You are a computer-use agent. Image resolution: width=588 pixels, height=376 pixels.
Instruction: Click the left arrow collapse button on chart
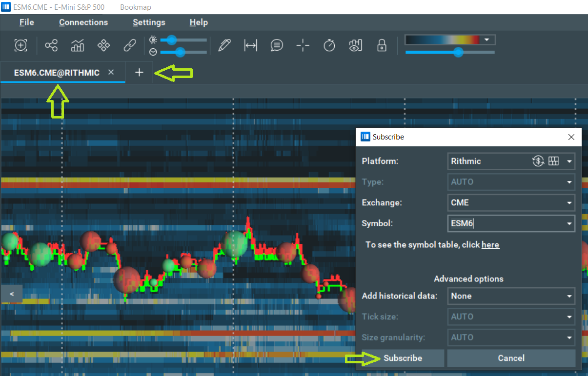pyautogui.click(x=12, y=294)
